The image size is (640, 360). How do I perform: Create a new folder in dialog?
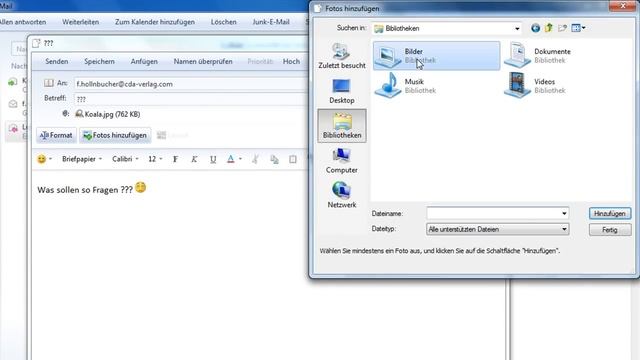[562, 28]
